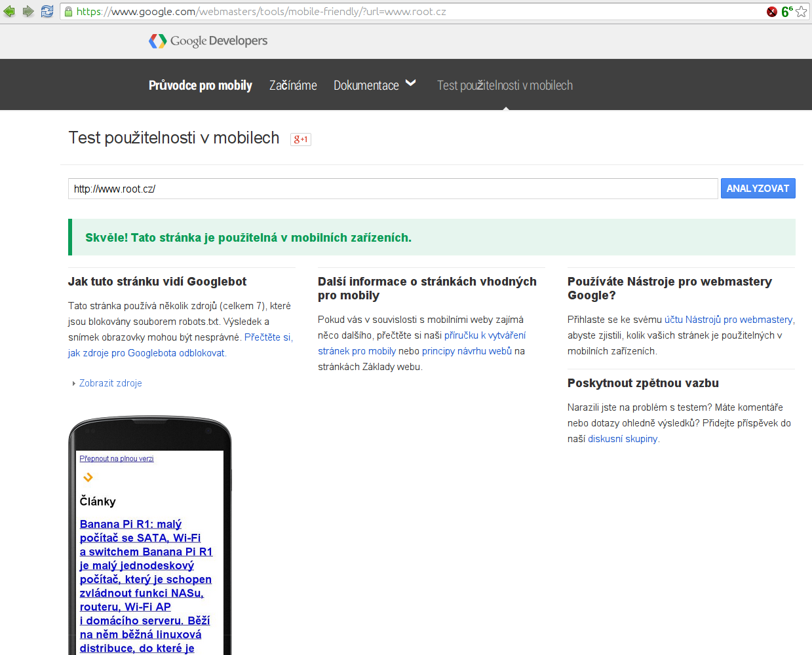Click the green success message banner
This screenshot has width=812, height=655.
(432, 237)
